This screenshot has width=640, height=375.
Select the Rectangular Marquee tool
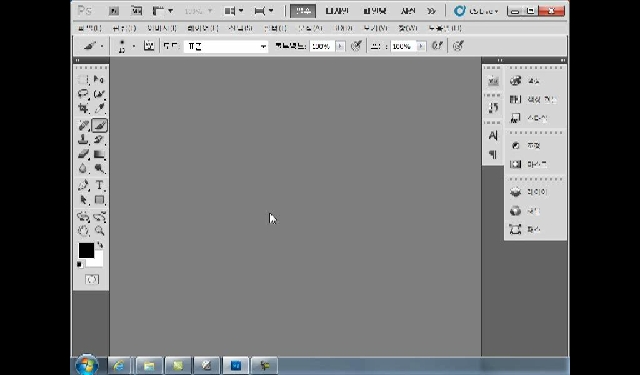point(83,80)
